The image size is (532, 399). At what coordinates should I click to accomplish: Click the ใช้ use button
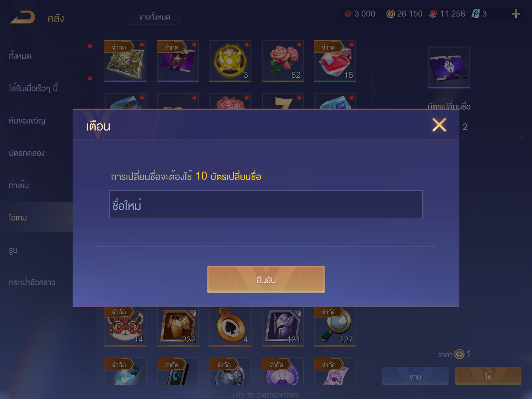[x=488, y=376]
